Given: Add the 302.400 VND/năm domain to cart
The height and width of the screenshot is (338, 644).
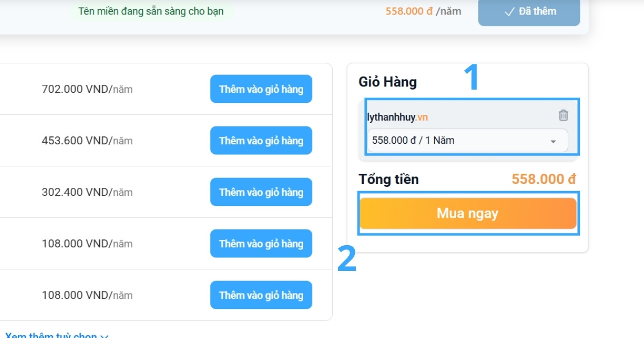Looking at the screenshot, I should tap(261, 192).
